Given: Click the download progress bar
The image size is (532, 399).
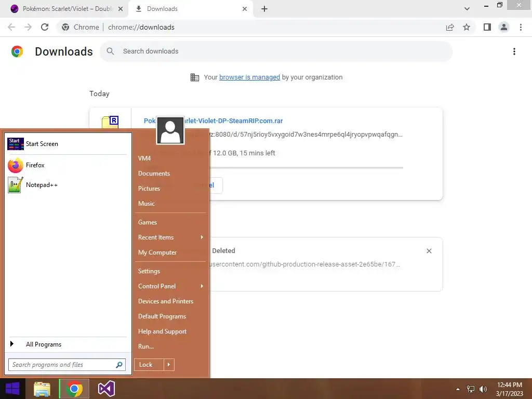Looking at the screenshot, I should click(x=307, y=168).
